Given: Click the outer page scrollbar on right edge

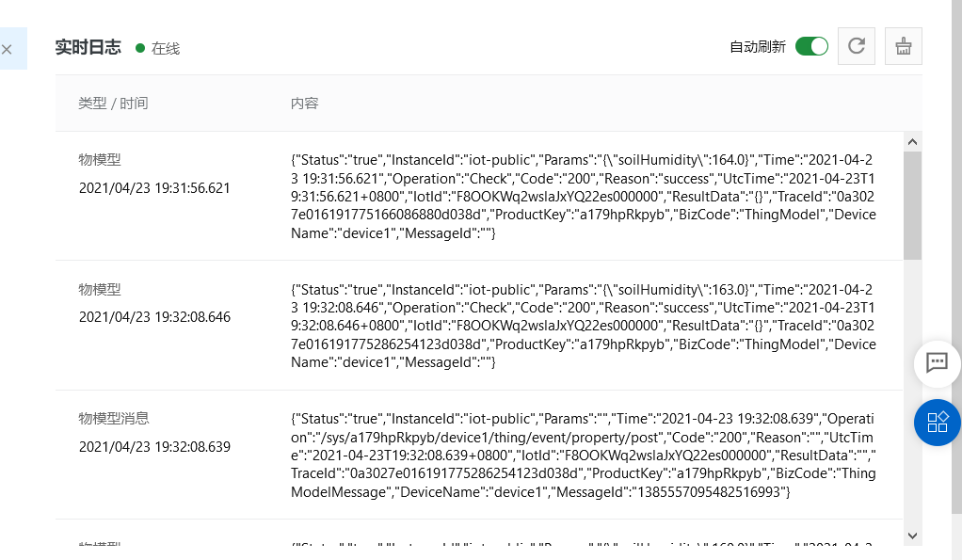Looking at the screenshot, I should [956, 258].
